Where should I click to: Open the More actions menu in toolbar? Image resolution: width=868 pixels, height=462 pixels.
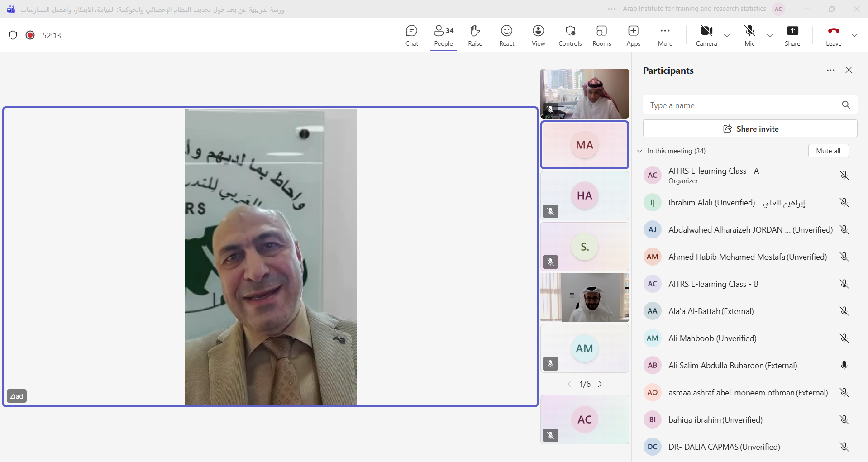[665, 35]
